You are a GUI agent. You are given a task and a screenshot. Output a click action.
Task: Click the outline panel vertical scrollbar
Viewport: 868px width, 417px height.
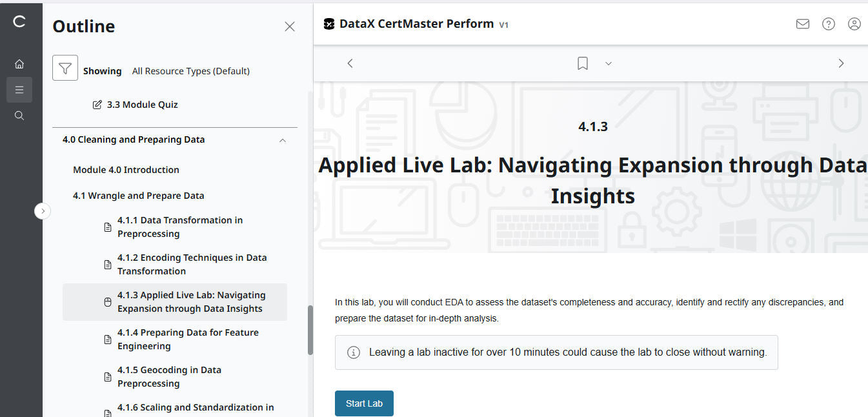[310, 329]
